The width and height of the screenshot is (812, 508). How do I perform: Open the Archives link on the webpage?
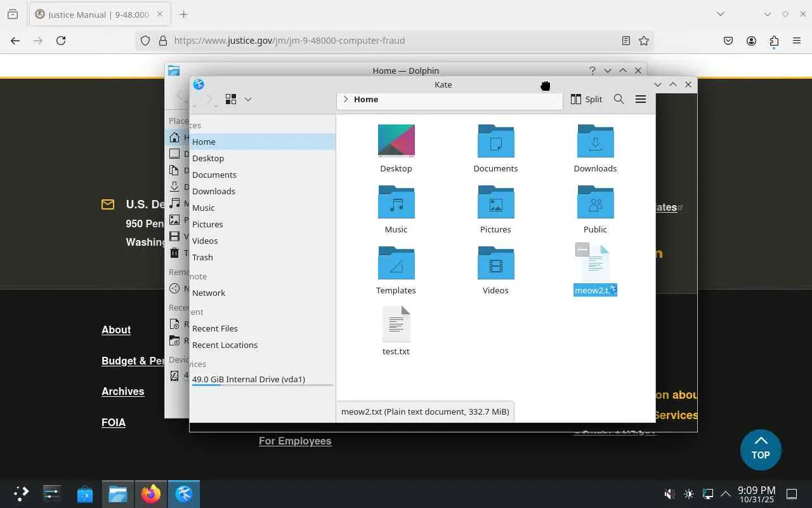[x=123, y=391]
